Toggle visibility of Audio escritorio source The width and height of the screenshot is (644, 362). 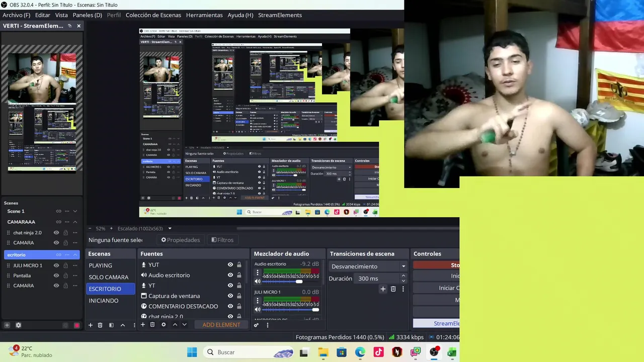pyautogui.click(x=230, y=275)
